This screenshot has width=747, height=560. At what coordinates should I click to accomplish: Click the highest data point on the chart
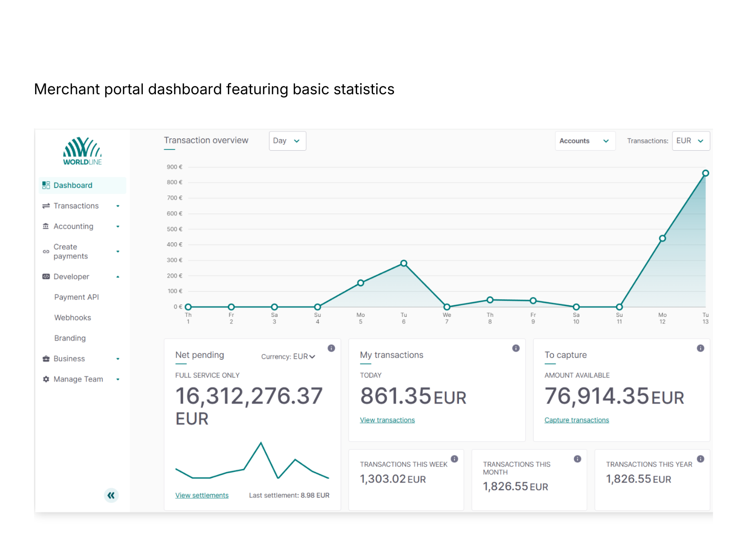coord(705,173)
